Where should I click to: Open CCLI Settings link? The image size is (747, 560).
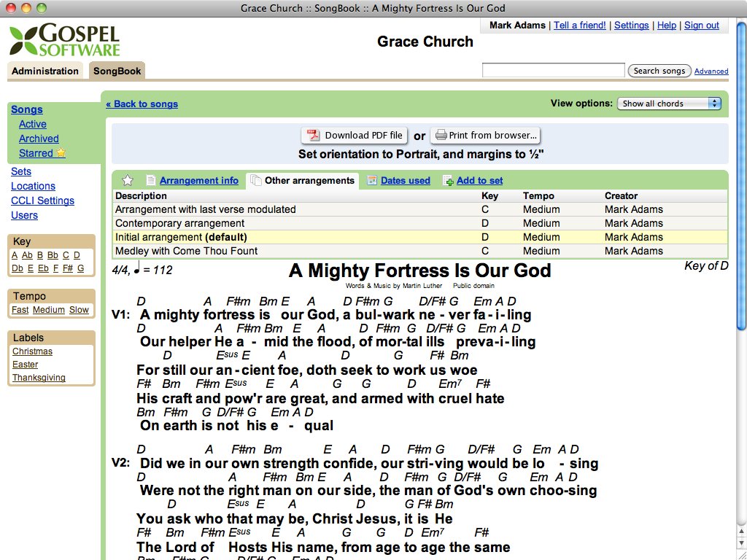tap(42, 201)
